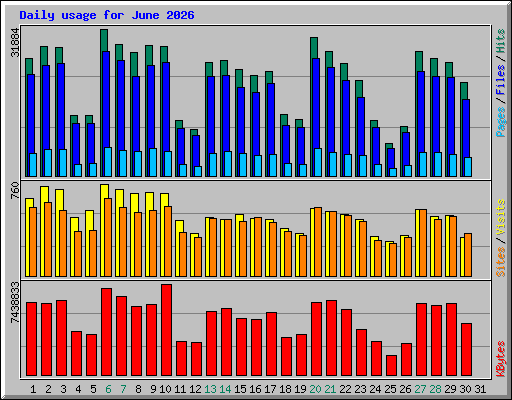
Task: Click day label "12" on the x-axis
Action: 195,389
